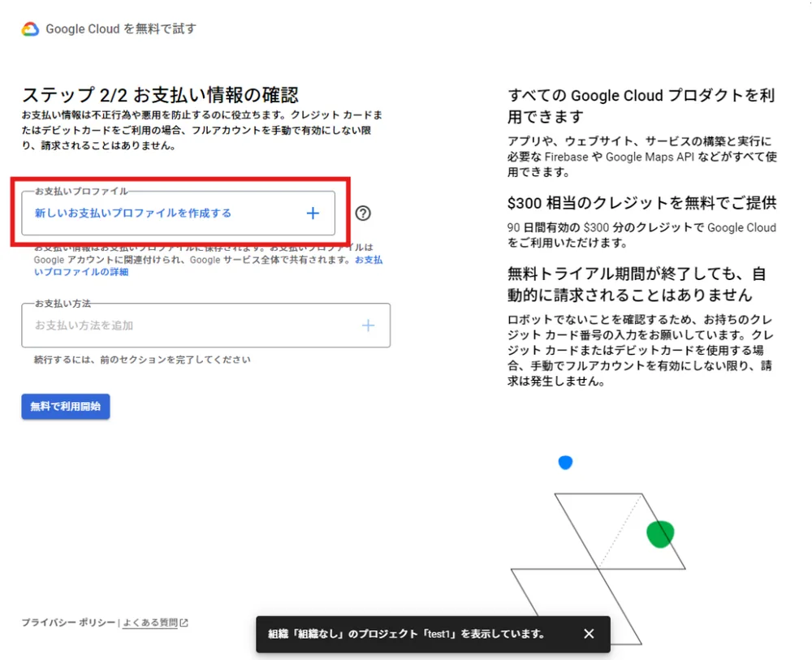Click 続行するには、前のセクションを完了してください text
Image resolution: width=812 pixels, height=660 pixels.
pyautogui.click(x=142, y=360)
